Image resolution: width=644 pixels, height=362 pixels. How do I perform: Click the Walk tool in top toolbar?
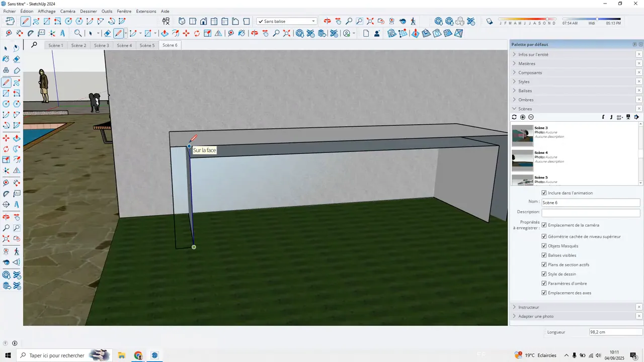(413, 21)
